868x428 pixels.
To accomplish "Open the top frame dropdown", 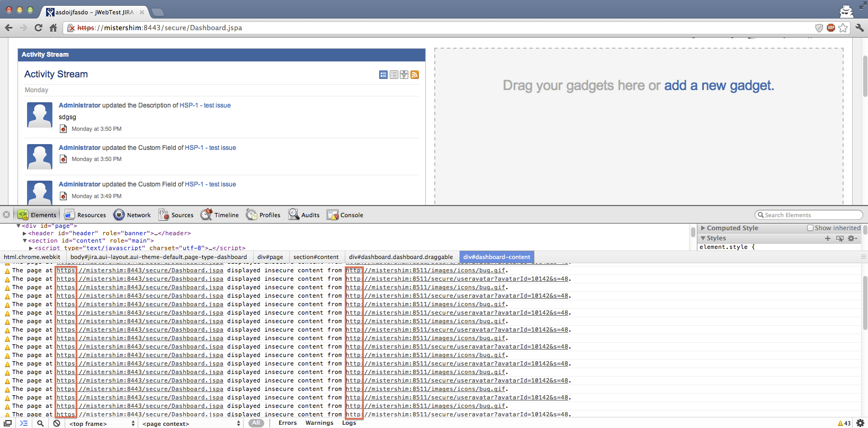I will (102, 424).
